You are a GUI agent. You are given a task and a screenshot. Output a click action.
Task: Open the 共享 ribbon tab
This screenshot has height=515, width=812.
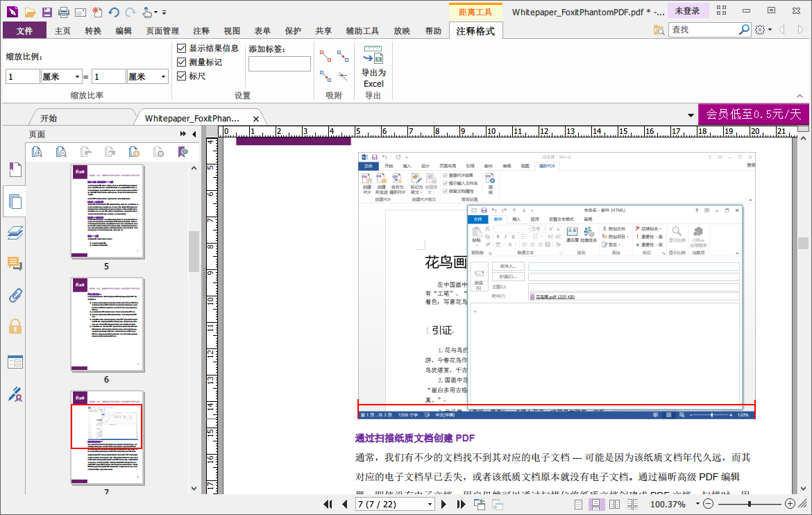(x=323, y=31)
